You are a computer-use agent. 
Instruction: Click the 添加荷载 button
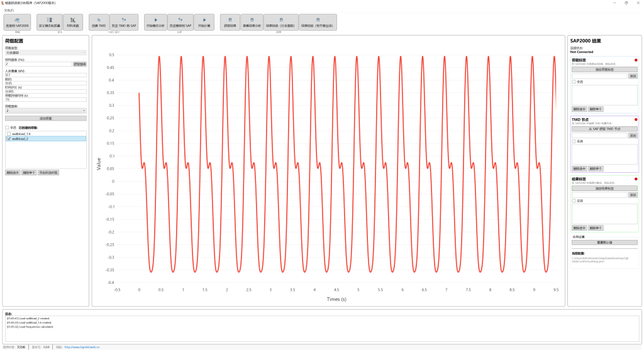pos(45,118)
